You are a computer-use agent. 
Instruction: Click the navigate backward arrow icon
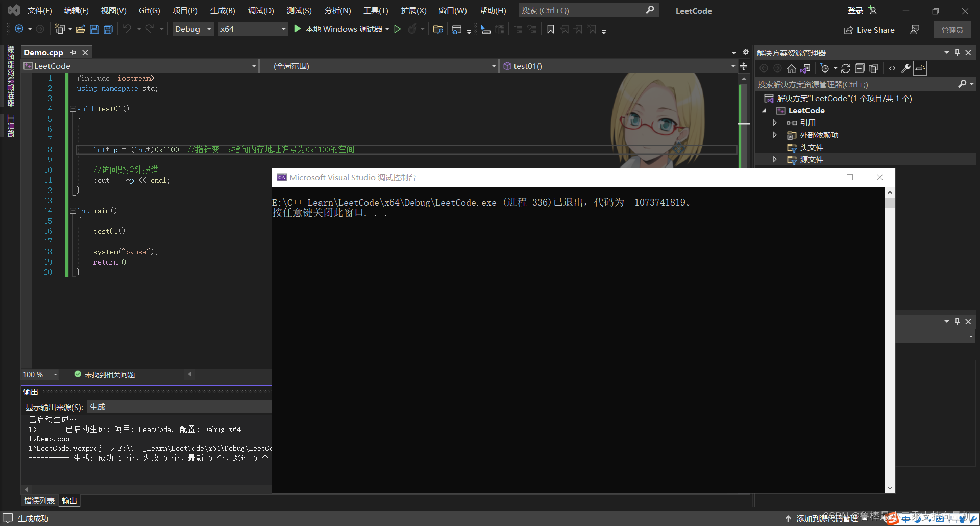pos(19,29)
